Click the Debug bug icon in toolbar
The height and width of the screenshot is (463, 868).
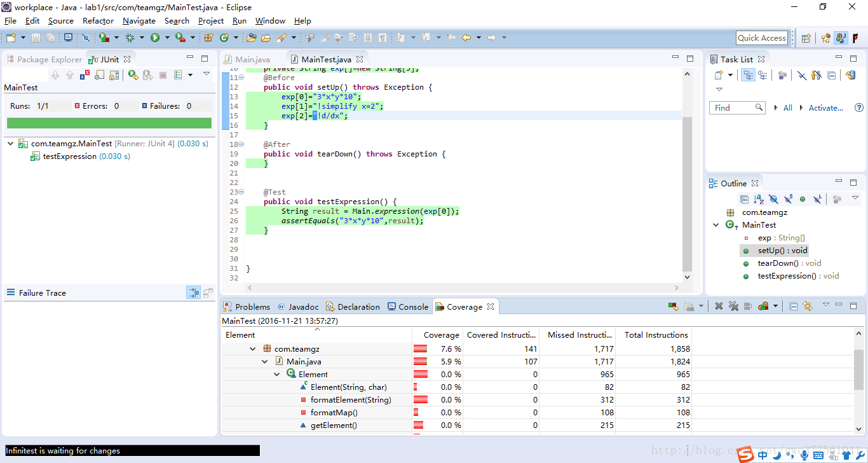coord(130,38)
